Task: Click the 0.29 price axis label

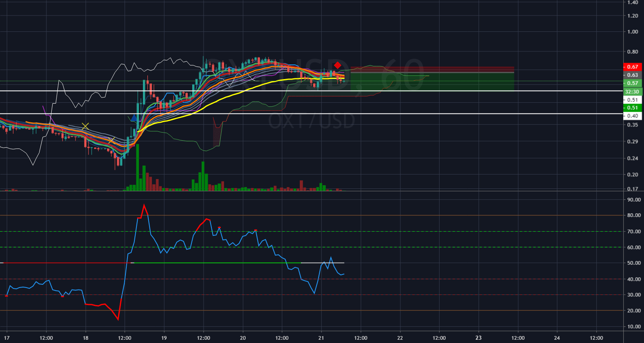Action: [633, 142]
